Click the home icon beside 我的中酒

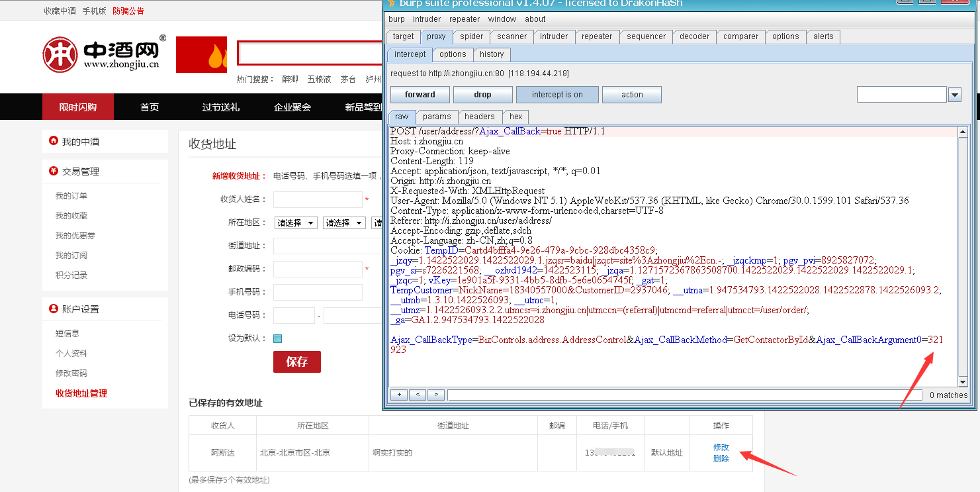pyautogui.click(x=54, y=141)
